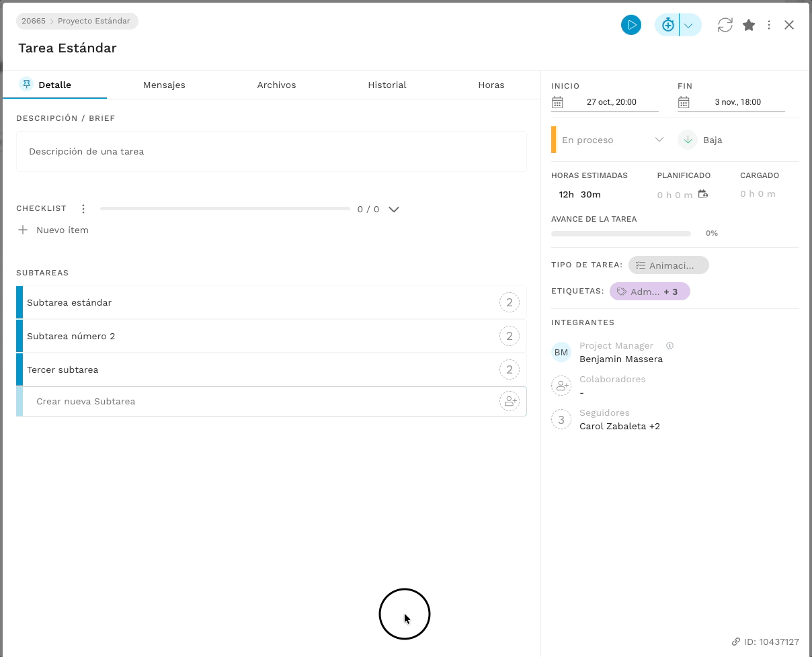Start the task with the play button
This screenshot has width=812, height=657.
[631, 26]
